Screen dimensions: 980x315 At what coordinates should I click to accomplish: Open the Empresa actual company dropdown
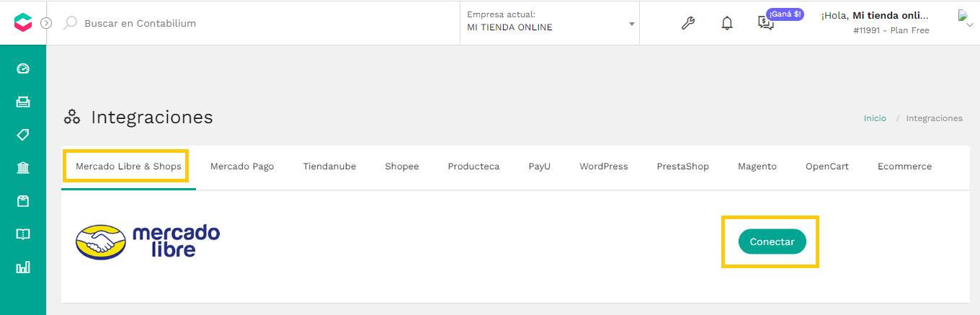551,22
